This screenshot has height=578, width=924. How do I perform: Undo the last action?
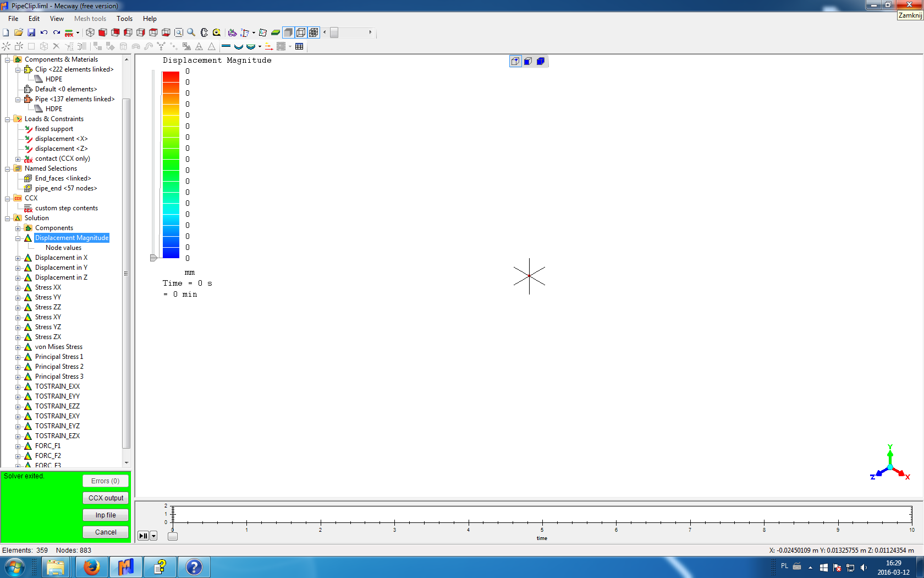click(44, 32)
